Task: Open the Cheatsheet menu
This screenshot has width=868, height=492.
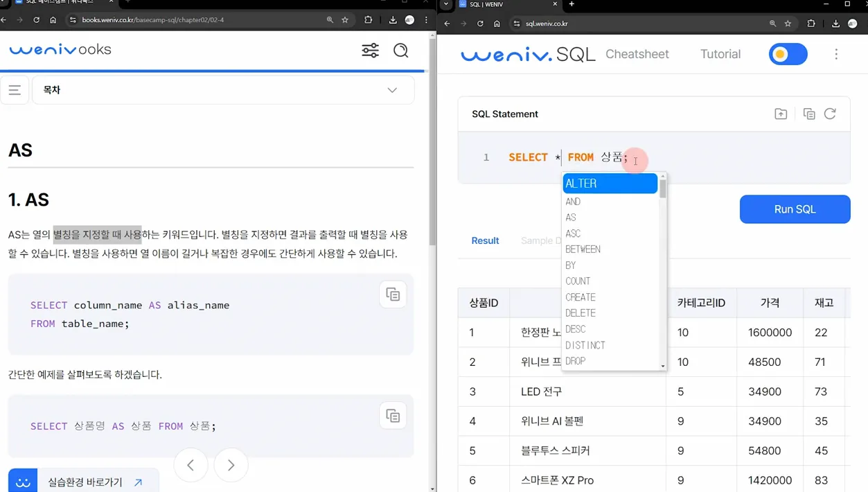Action: (637, 54)
